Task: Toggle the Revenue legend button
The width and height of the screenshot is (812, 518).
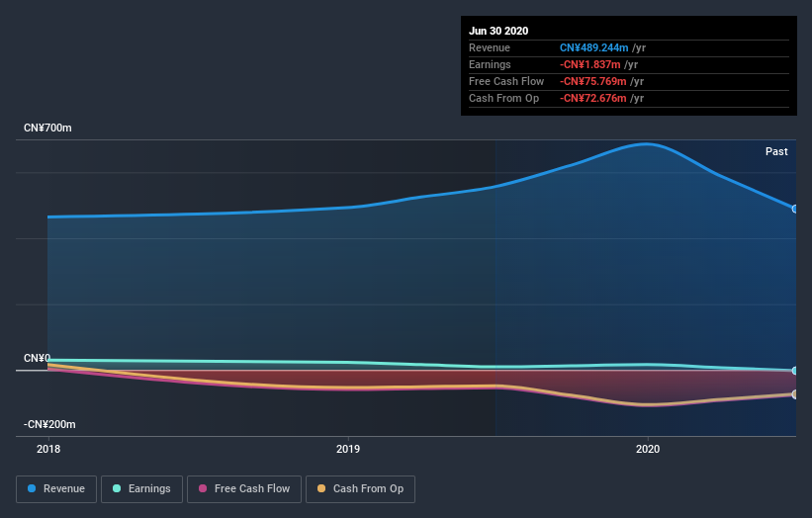Action: click(x=56, y=489)
